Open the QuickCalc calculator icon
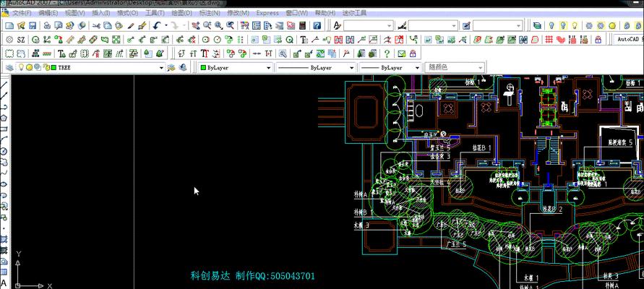 coord(303,26)
